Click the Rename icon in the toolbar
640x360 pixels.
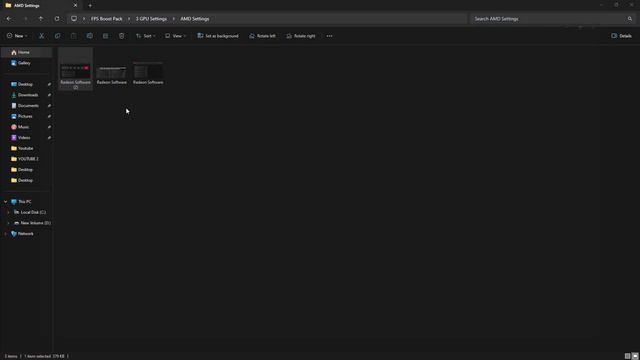click(x=89, y=36)
